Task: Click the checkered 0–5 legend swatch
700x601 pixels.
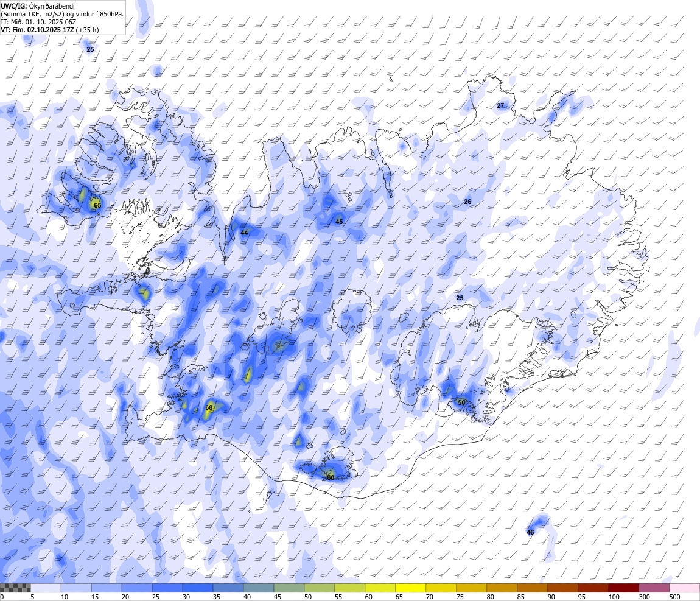Action: pyautogui.click(x=16, y=588)
